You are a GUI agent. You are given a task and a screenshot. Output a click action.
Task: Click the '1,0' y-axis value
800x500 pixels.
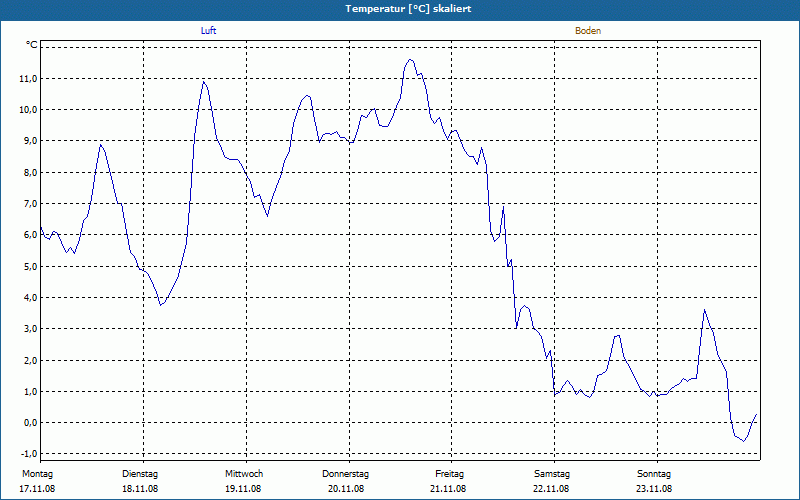(x=30, y=391)
